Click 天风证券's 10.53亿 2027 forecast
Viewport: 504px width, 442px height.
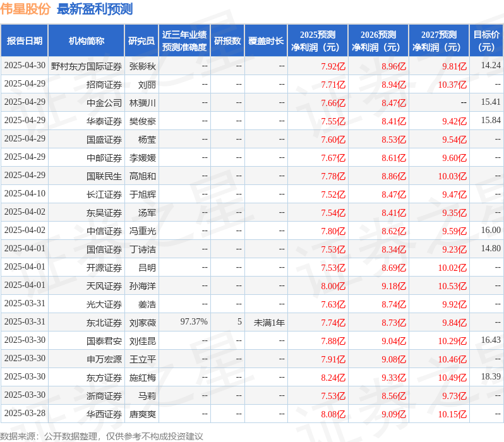(452, 286)
